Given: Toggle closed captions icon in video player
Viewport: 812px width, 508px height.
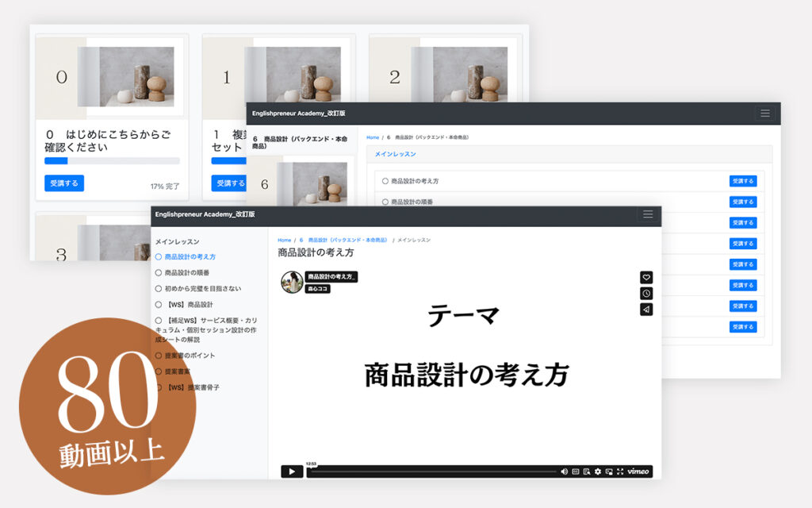Looking at the screenshot, I should pos(576,471).
